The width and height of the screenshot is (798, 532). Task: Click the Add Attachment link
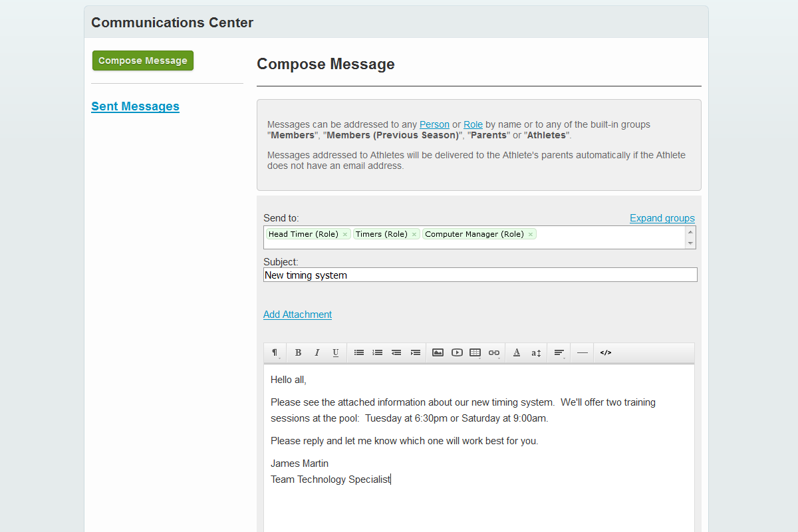[x=297, y=315]
